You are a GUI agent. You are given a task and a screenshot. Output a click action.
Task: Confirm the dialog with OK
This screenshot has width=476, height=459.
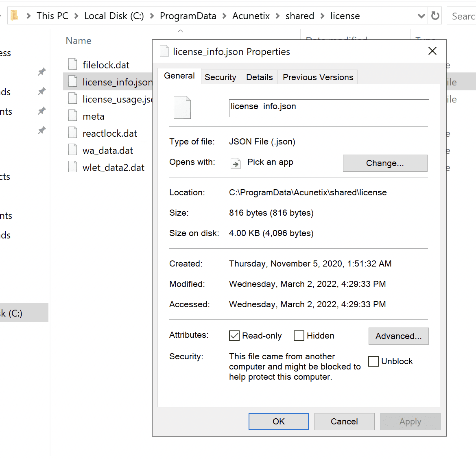279,422
